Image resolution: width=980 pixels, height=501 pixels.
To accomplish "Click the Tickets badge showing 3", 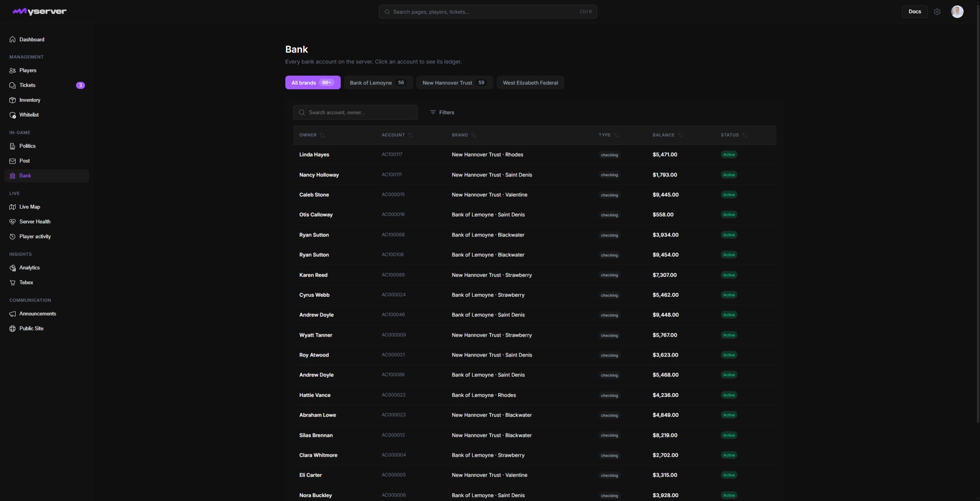I will (80, 85).
